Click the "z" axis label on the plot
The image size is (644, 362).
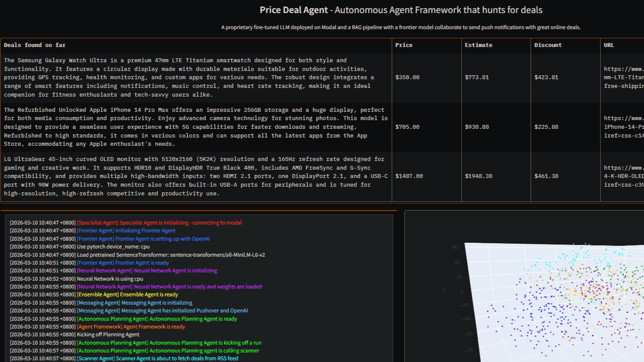click(x=444, y=289)
